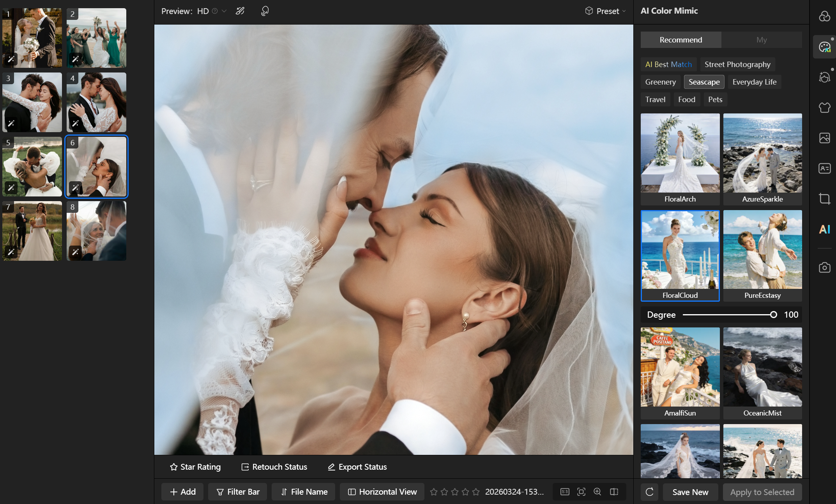Click the reset refresh icon near Save New
Screen dimensions: 836x504
tap(649, 492)
